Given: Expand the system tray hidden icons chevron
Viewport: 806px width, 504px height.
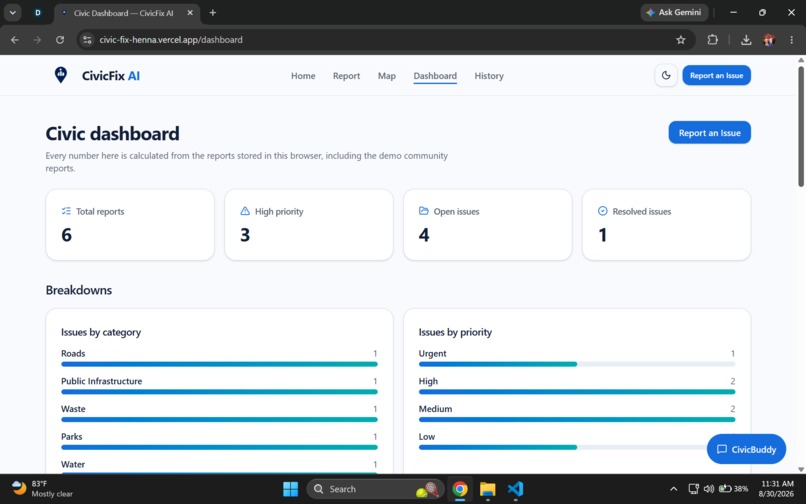Looking at the screenshot, I should coord(673,489).
